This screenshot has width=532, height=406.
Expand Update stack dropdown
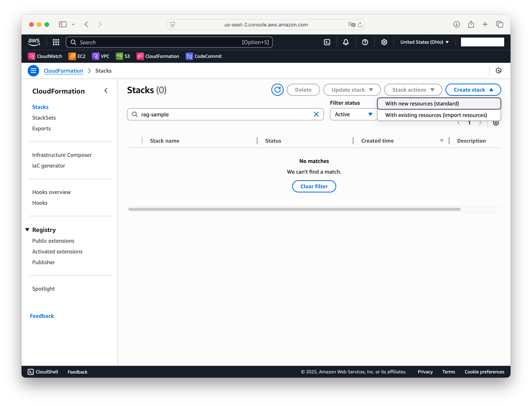click(352, 90)
